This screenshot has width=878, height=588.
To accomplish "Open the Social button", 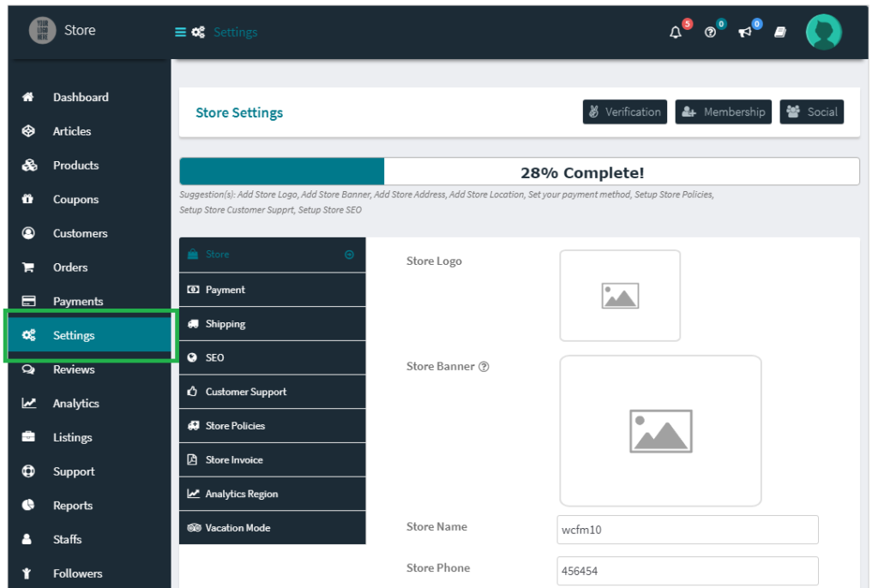I will pyautogui.click(x=811, y=112).
